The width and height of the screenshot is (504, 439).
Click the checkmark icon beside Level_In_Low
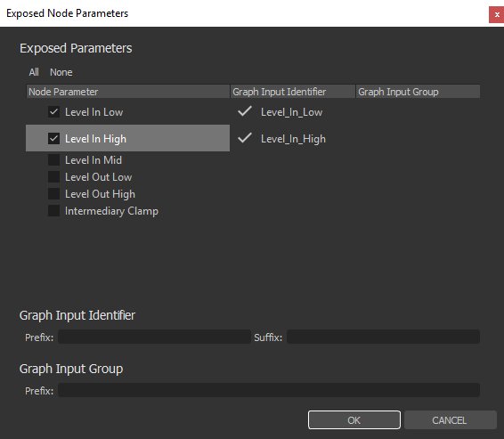(245, 111)
